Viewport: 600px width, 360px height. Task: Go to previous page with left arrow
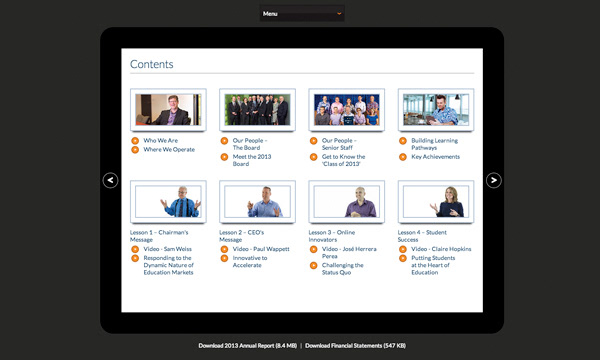point(110,180)
